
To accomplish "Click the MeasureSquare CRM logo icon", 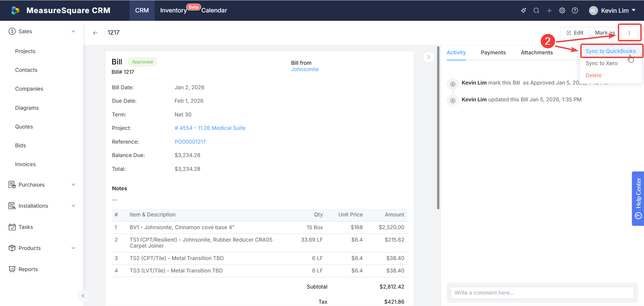I will coord(15,10).
